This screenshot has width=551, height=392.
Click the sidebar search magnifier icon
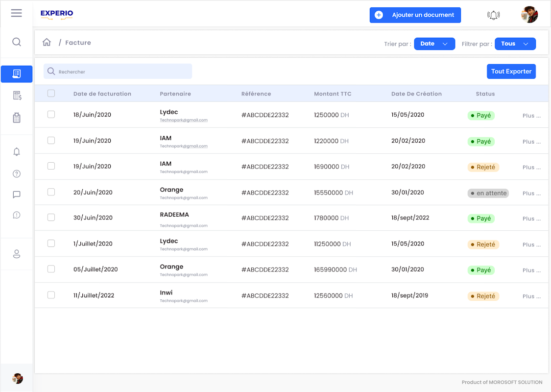point(17,42)
